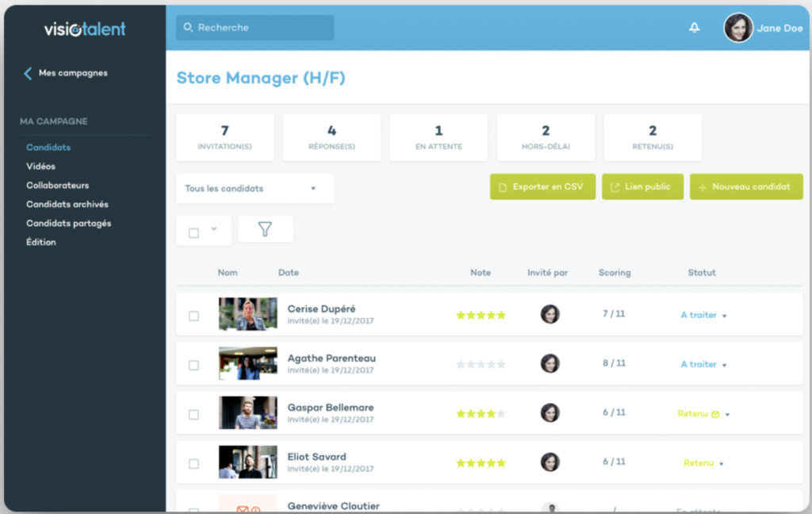Check the box for Cerise Dupéré
Viewport: 812px width, 514px height.
[x=193, y=316]
